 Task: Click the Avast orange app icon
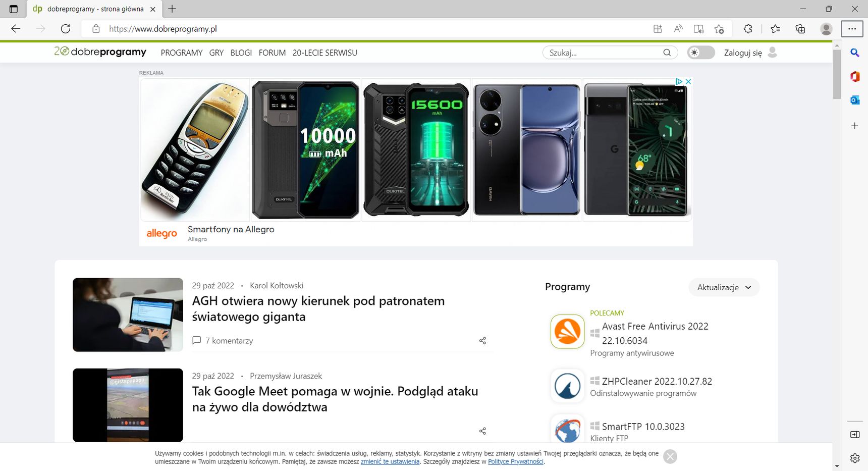coord(567,332)
